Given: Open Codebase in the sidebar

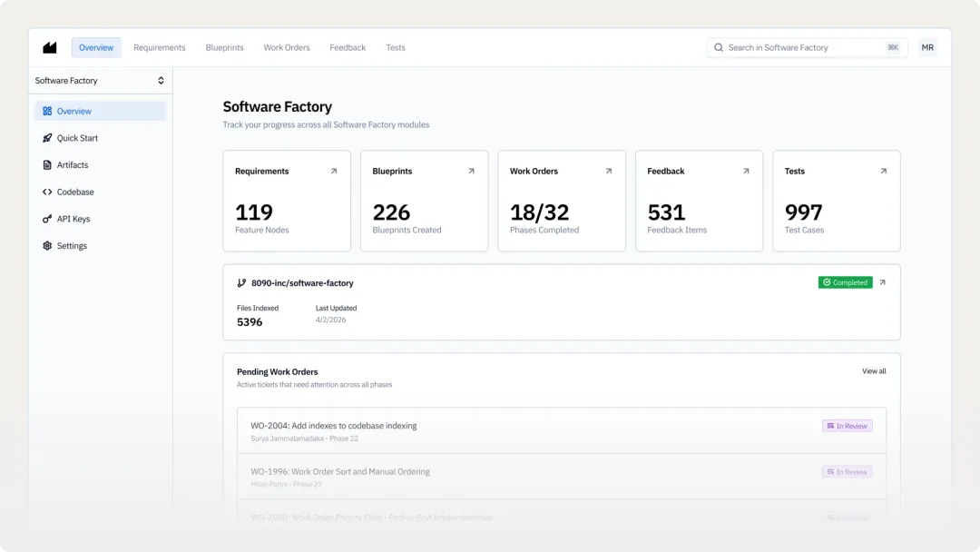Looking at the screenshot, I should tap(100, 192).
